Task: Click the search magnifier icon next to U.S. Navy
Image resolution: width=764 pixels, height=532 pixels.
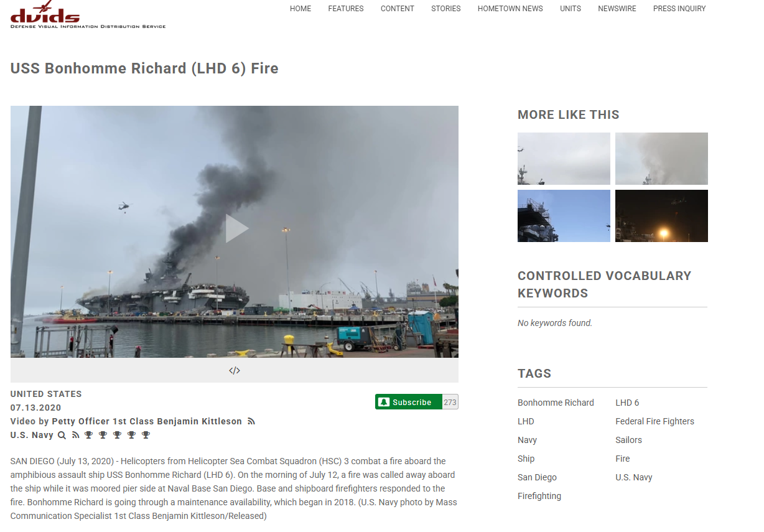Action: coord(62,435)
